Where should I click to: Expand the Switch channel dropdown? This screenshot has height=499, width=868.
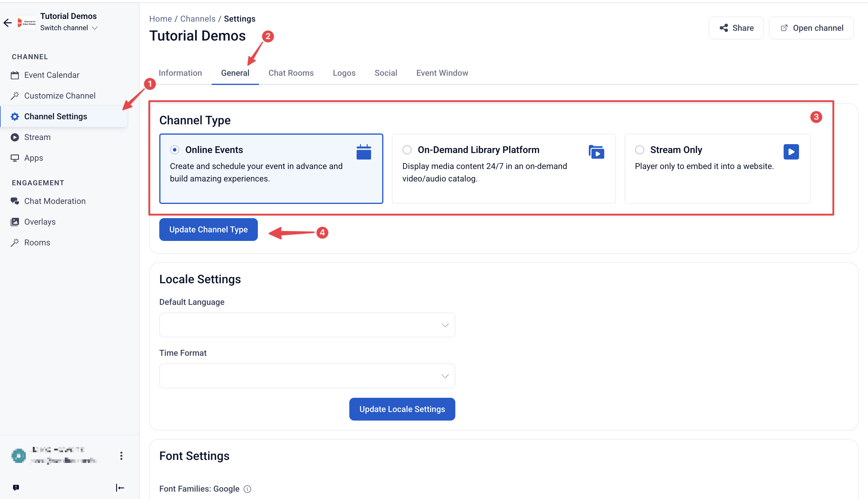point(69,28)
